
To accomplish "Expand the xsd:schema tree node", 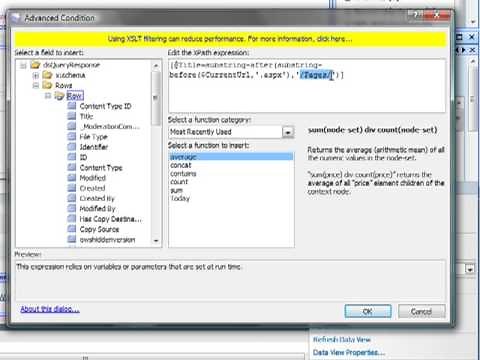I will (x=36, y=75).
